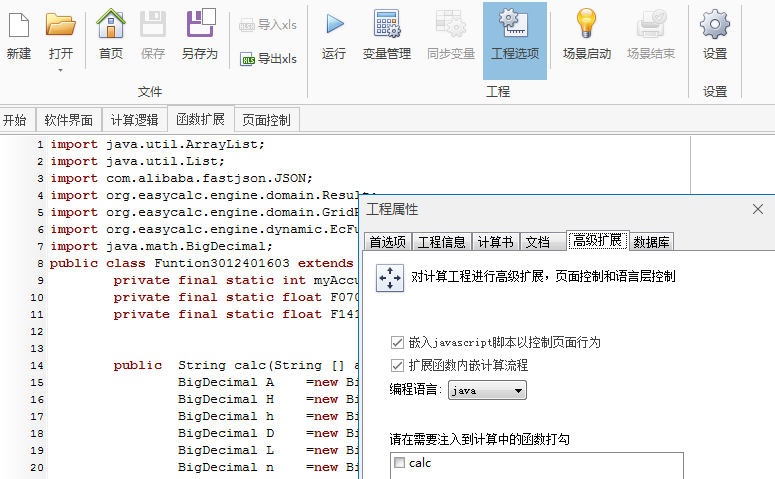The image size is (775, 479).
Task: Expand the 打开 dropdown arrow
Action: (x=60, y=70)
